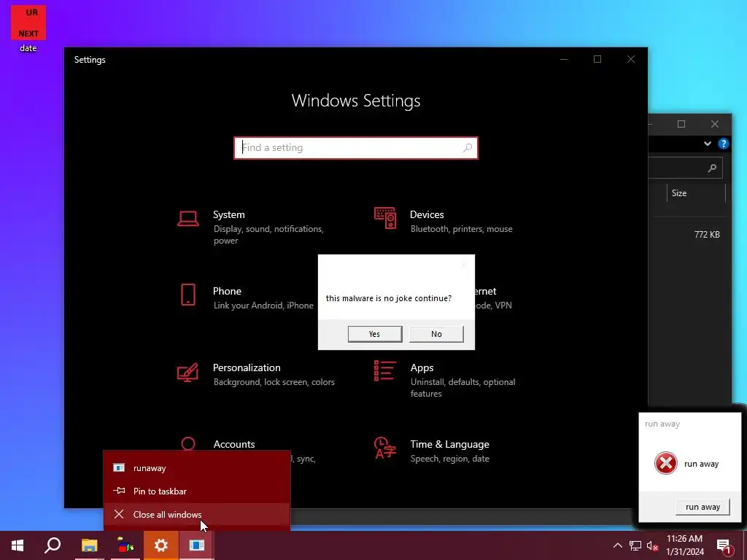Open Accounts settings title

tap(234, 444)
